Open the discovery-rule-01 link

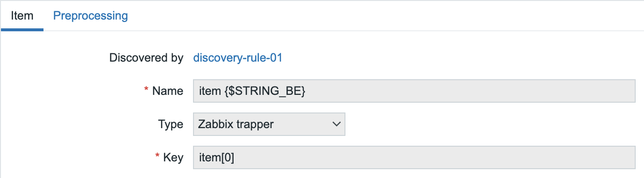[x=238, y=58]
